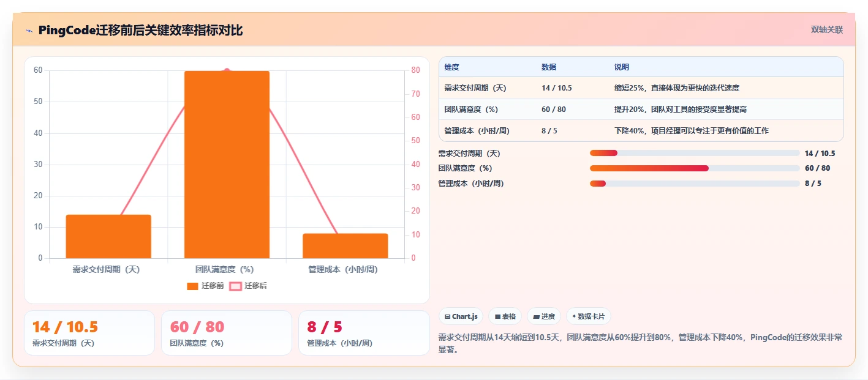Click 14 / 10.5 value beside progress bar

click(820, 154)
